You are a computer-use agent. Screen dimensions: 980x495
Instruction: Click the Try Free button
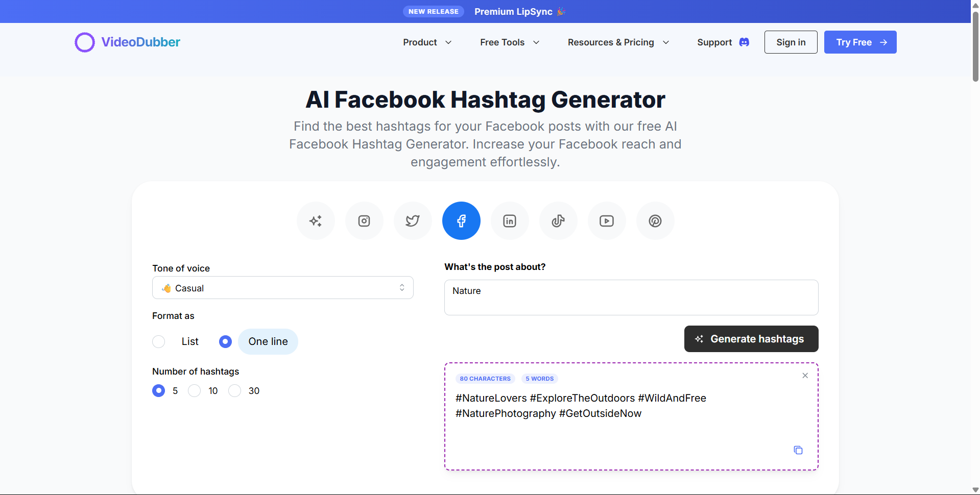coord(861,42)
